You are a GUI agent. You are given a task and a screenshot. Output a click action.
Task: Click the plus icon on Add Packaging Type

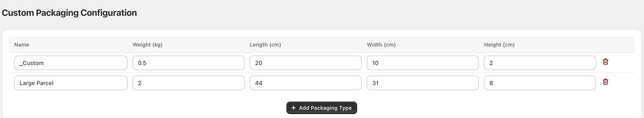pos(294,108)
